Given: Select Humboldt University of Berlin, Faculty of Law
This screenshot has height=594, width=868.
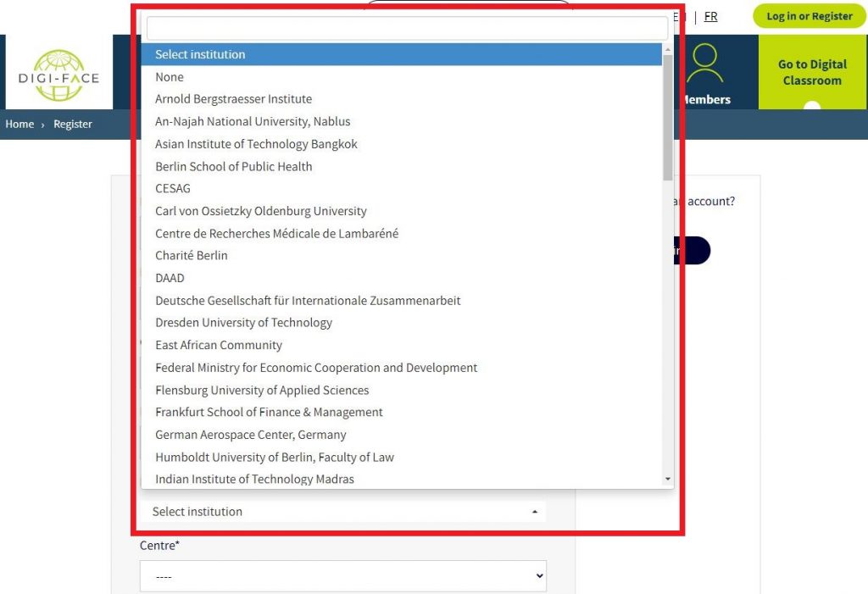Looking at the screenshot, I should 401,457.
